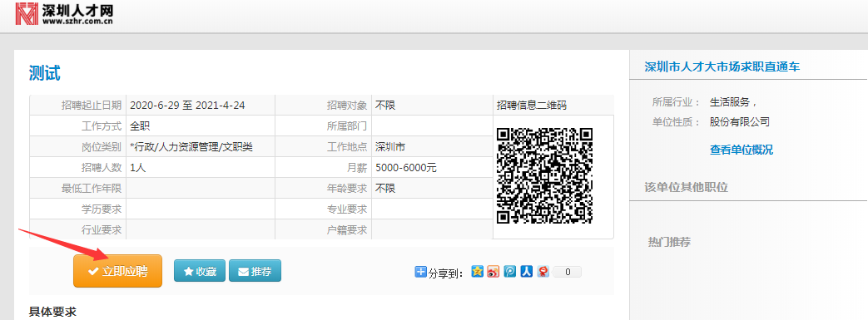
Task: Click the 1人 headcount value
Action: point(138,168)
